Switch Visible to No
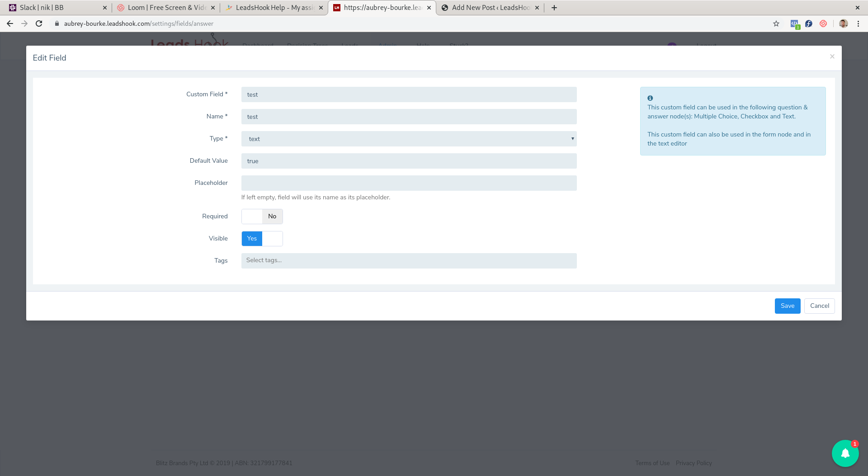This screenshot has width=868, height=476. coord(272,238)
